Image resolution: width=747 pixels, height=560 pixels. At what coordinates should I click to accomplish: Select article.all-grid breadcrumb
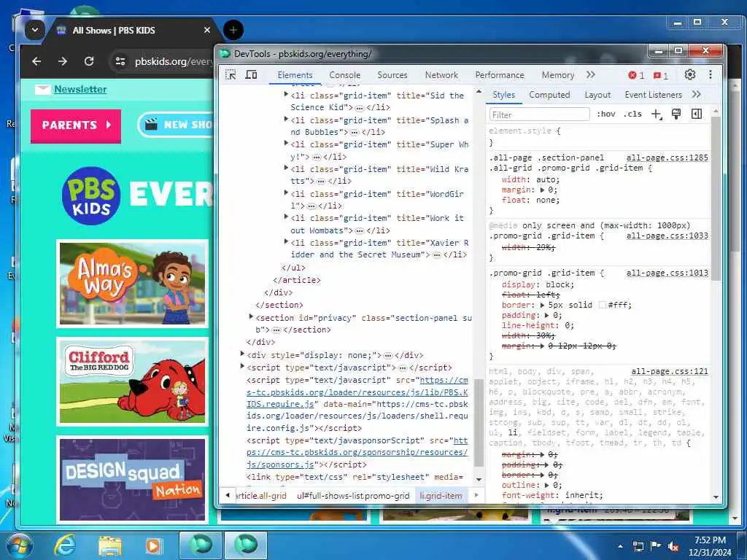coord(261,496)
